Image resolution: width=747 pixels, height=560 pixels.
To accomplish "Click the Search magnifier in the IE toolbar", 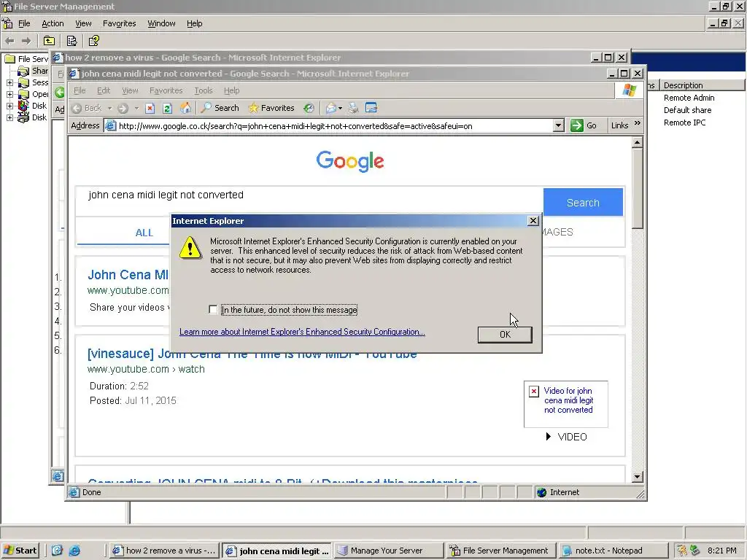I will tap(220, 108).
